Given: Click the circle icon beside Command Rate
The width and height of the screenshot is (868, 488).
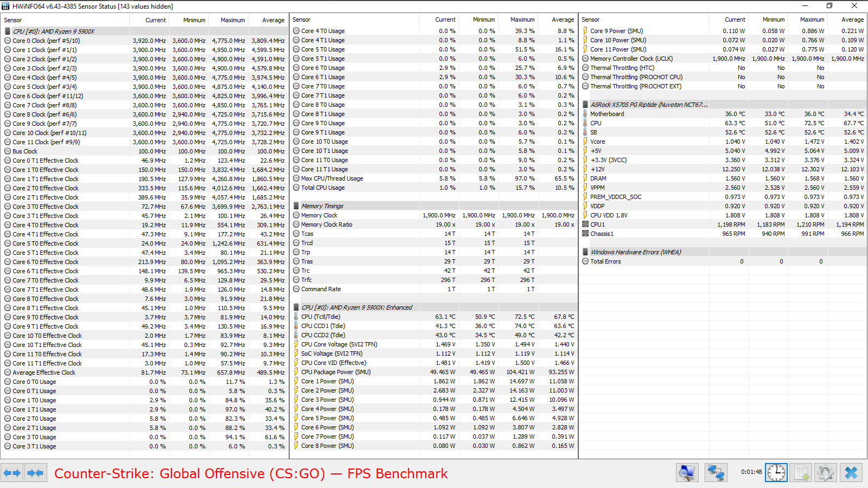Looking at the screenshot, I should [x=296, y=289].
